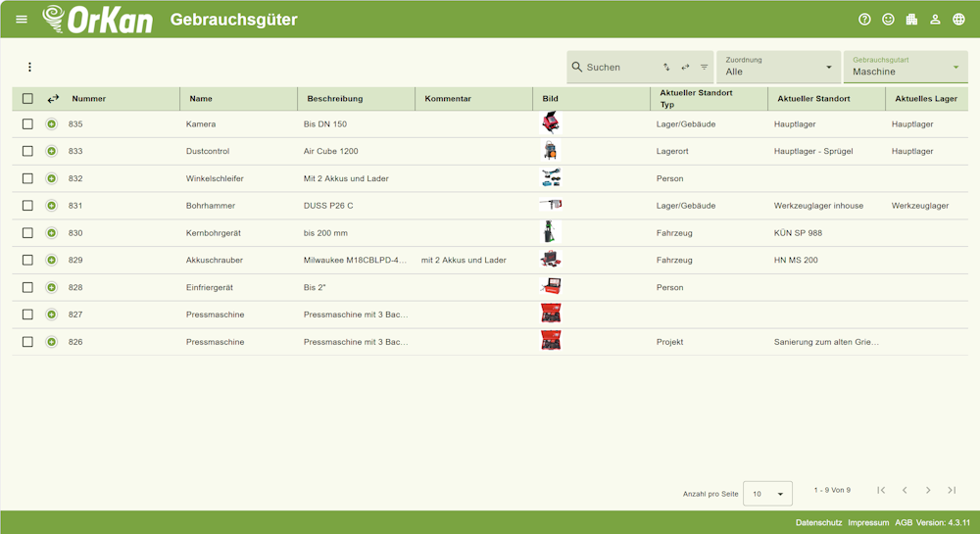Image resolution: width=980 pixels, height=534 pixels.
Task: Open the three-dot vertical options menu
Action: 29,67
